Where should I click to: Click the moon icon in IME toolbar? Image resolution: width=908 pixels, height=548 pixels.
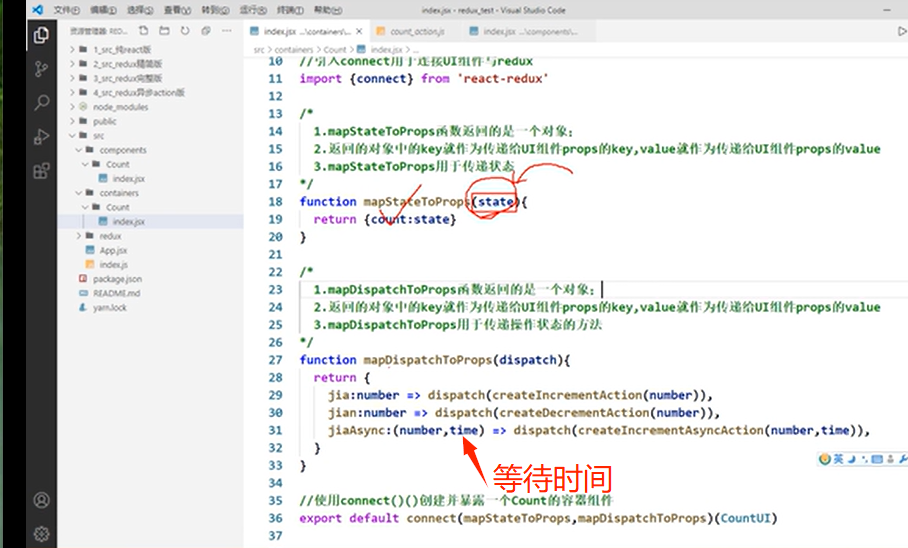(x=851, y=459)
